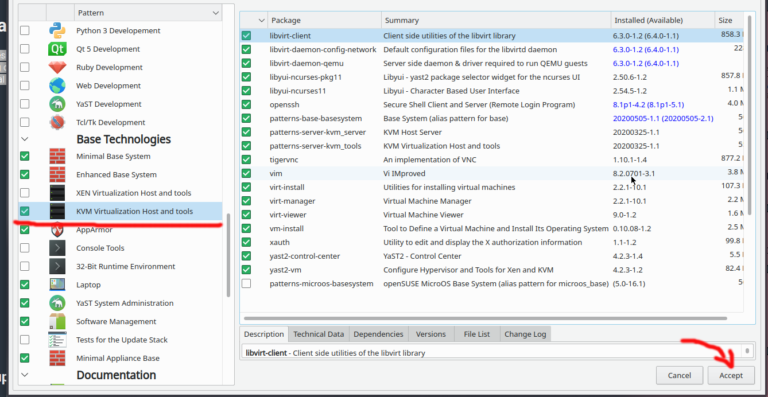Screen dimensions: 768x397
Task: Click the package list horizontal scrollbar
Action: tap(485, 318)
